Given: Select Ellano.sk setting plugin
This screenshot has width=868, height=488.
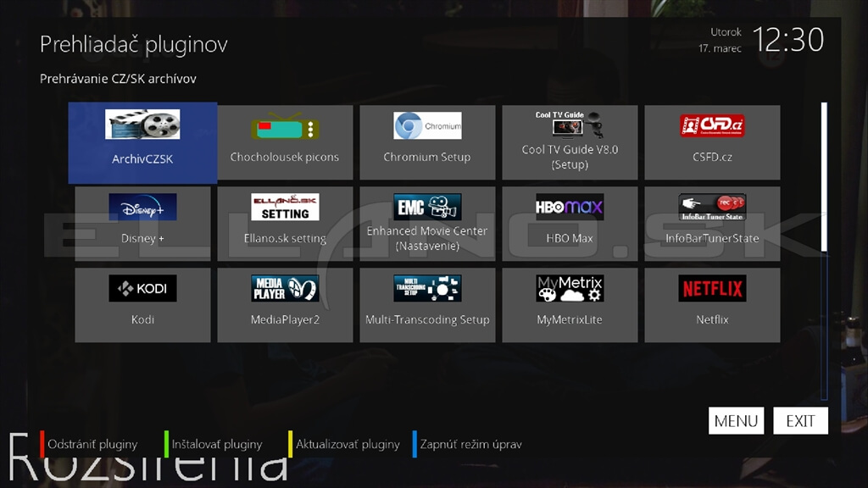Looking at the screenshot, I should [285, 224].
